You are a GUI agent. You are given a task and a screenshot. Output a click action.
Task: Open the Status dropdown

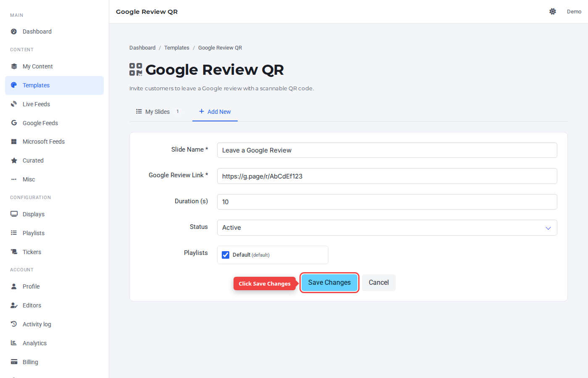[x=387, y=228]
